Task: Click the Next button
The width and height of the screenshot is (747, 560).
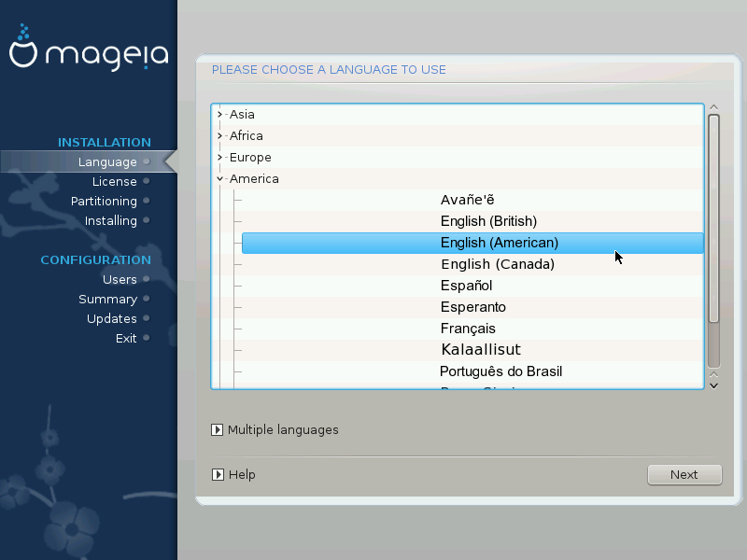Action: pos(684,475)
